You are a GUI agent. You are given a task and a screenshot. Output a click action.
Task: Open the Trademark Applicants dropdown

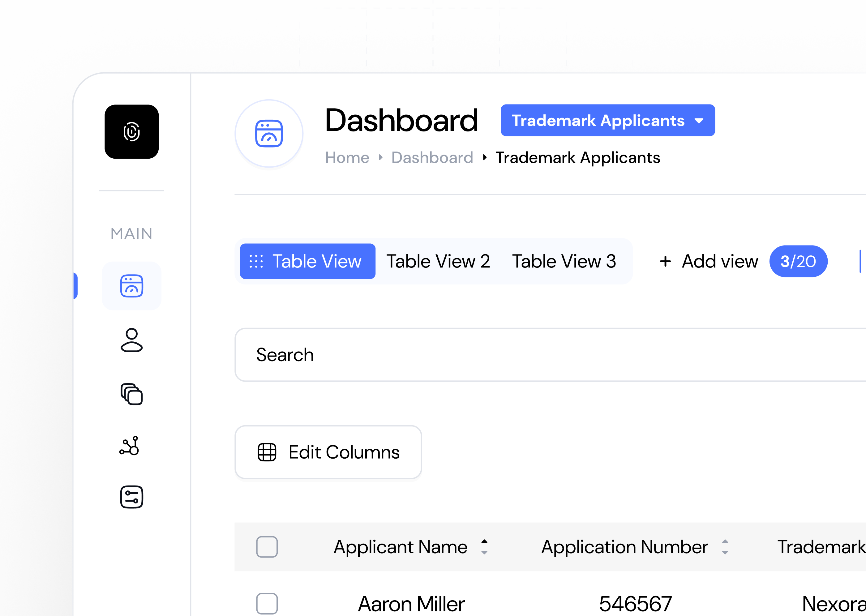607,121
